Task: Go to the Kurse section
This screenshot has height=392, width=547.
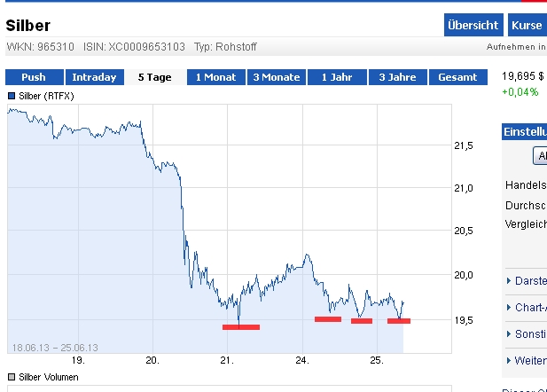Action: [527, 26]
